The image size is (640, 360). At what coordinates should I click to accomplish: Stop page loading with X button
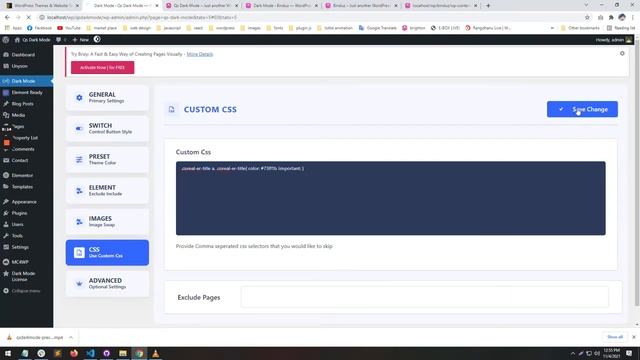coord(28,17)
